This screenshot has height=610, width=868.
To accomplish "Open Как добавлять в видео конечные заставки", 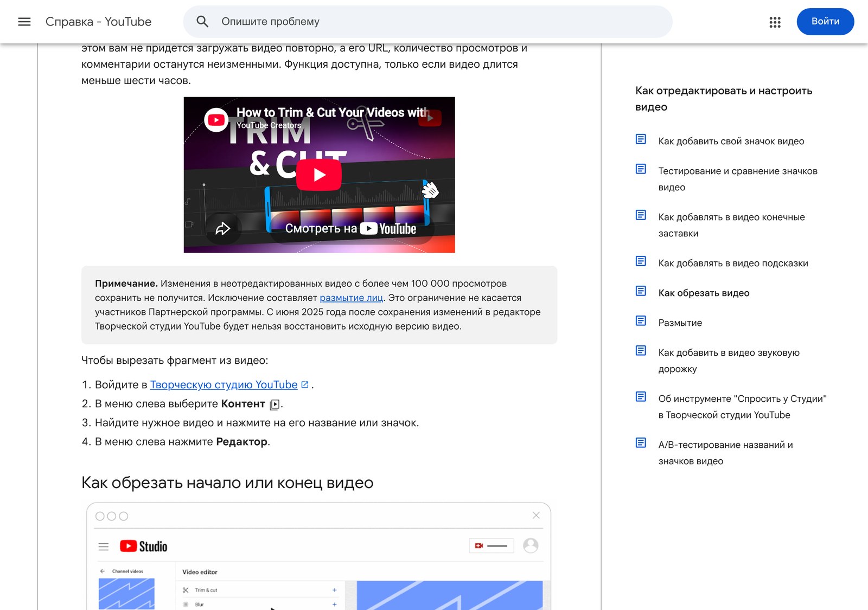I will click(731, 225).
